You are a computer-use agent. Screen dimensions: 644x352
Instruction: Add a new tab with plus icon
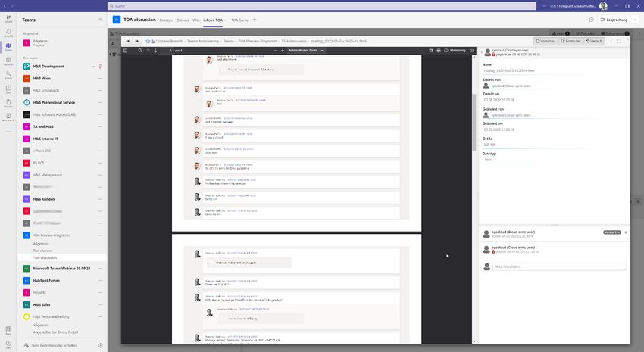[x=255, y=20]
